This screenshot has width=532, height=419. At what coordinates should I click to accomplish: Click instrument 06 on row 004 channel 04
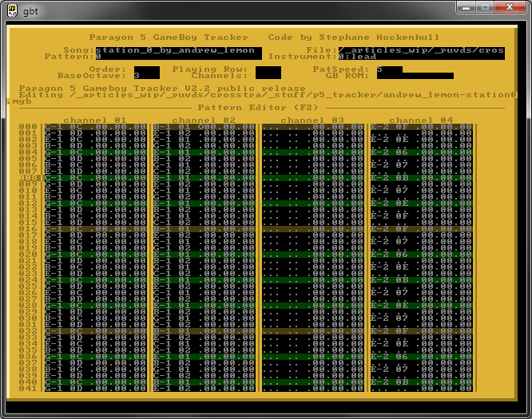tap(402, 152)
